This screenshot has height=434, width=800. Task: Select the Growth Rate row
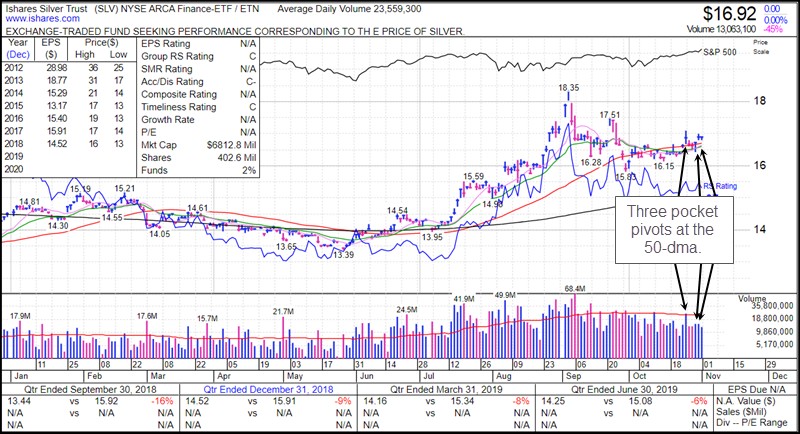[198, 120]
